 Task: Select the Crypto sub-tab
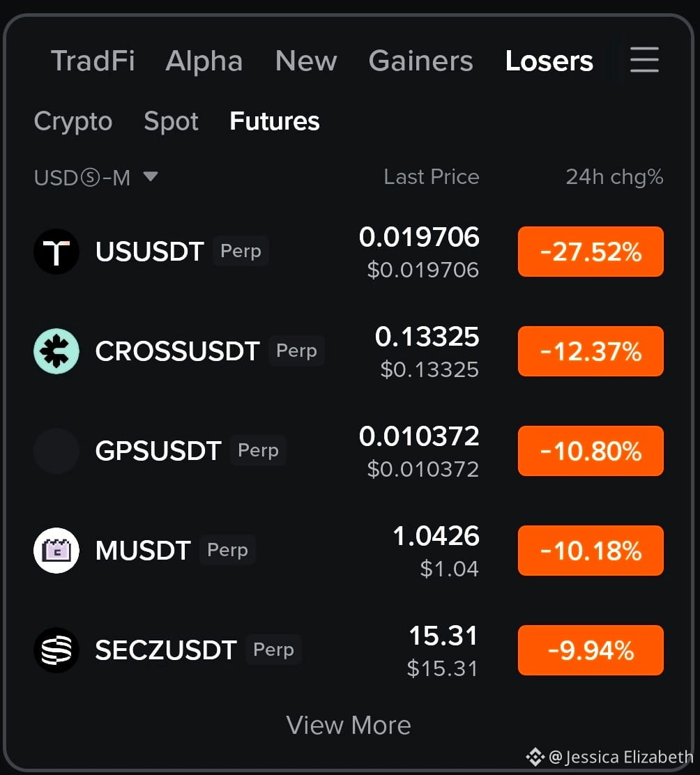click(x=73, y=121)
